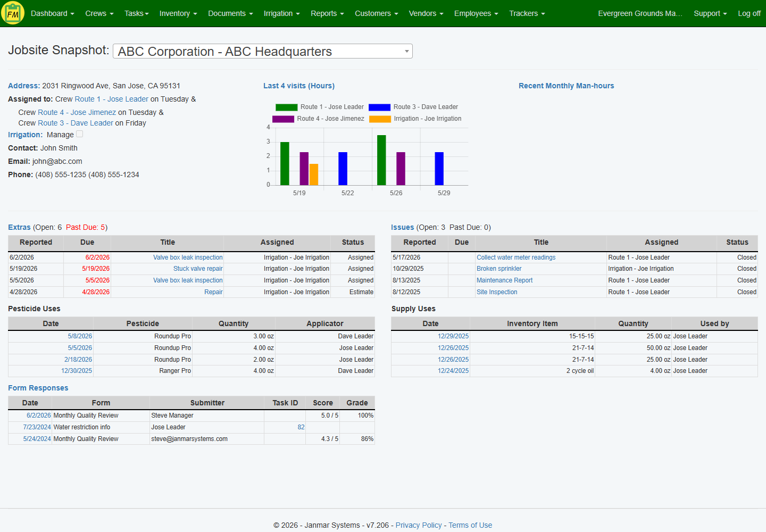The image size is (766, 532).
Task: Open Task ID 82 link
Action: [x=301, y=427]
